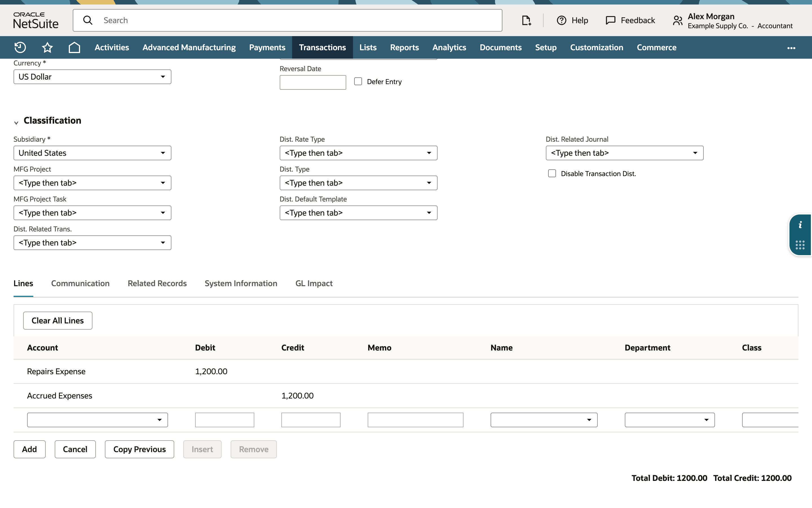The height and width of the screenshot is (508, 812).
Task: Click the Cancel line button
Action: point(75,449)
